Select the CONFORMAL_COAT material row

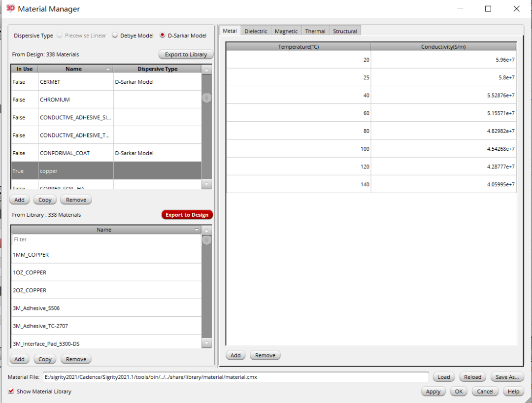(x=106, y=153)
